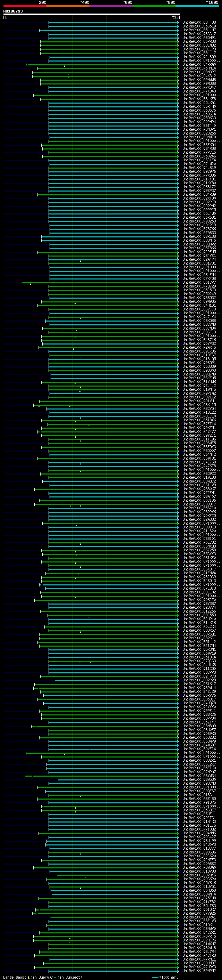Select the UniRef100_Q01781 label
This screenshot has height=980, width=222.
[x=199, y=263]
